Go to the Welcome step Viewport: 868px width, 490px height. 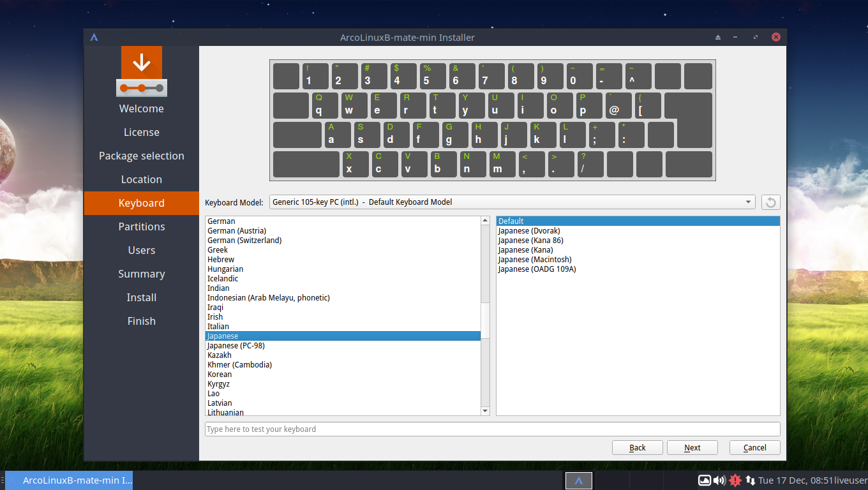click(x=142, y=108)
